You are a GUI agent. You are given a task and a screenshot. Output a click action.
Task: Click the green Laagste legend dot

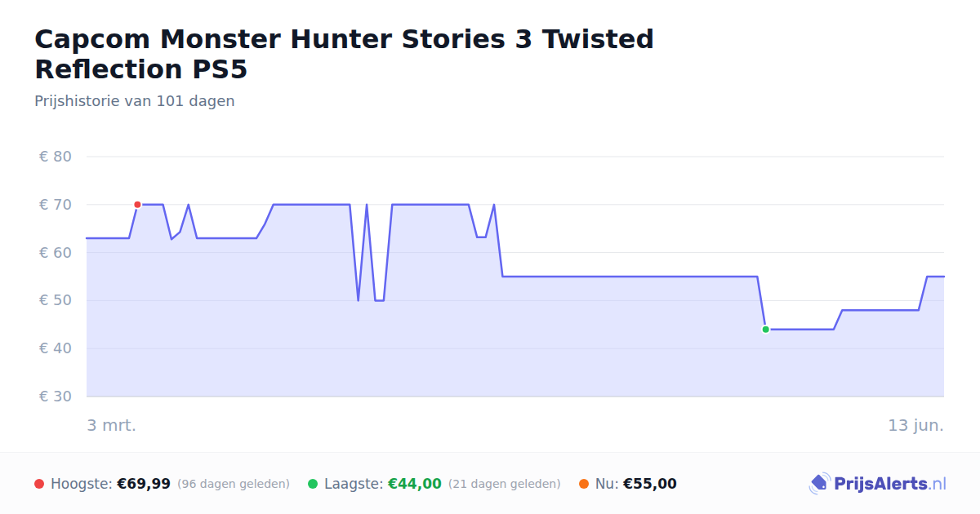[x=313, y=484]
